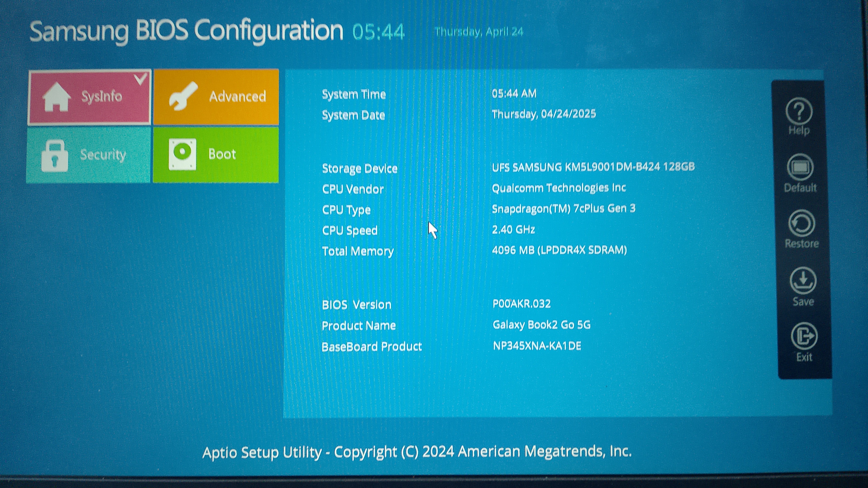
Task: Click the BaseBoard Product label
Action: [x=372, y=347]
